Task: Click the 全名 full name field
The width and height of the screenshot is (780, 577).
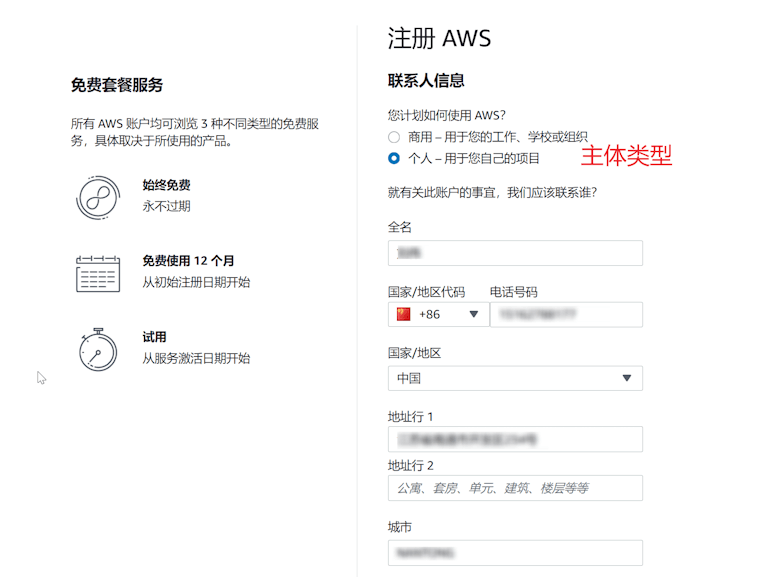Action: (x=515, y=253)
